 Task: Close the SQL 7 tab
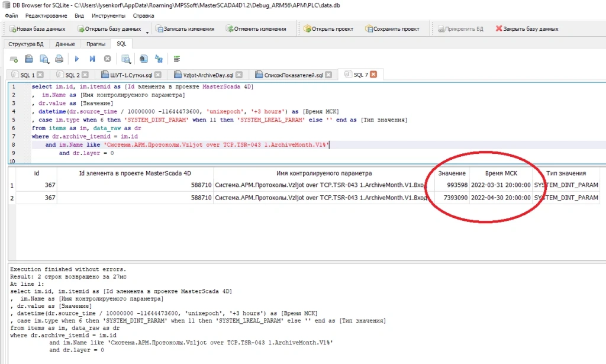coord(373,75)
